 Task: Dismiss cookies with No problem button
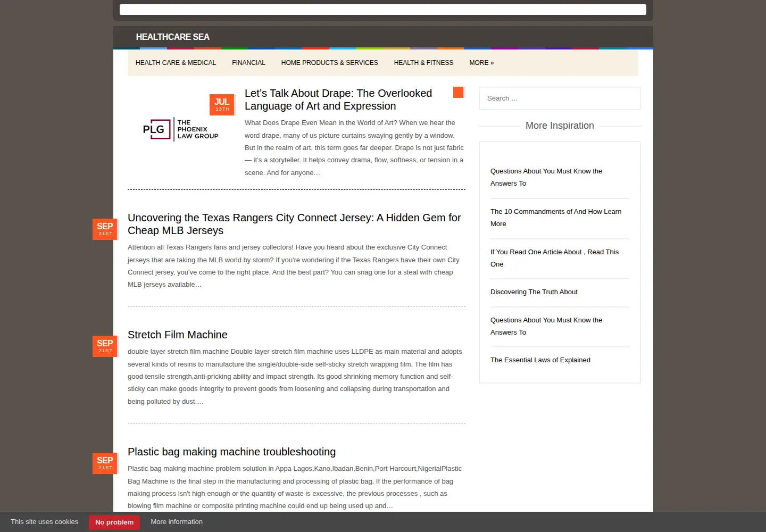click(x=114, y=522)
